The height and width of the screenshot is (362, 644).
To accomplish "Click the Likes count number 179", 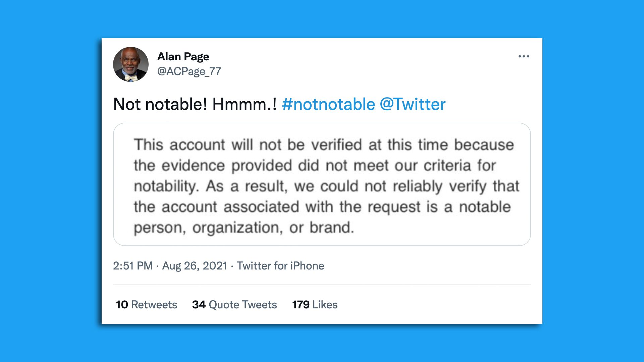I will click(301, 305).
